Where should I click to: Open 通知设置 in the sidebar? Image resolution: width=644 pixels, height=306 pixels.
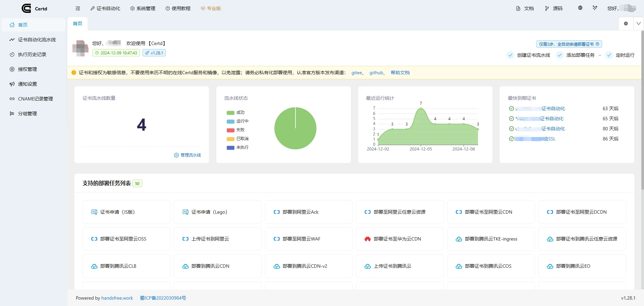(x=33, y=84)
